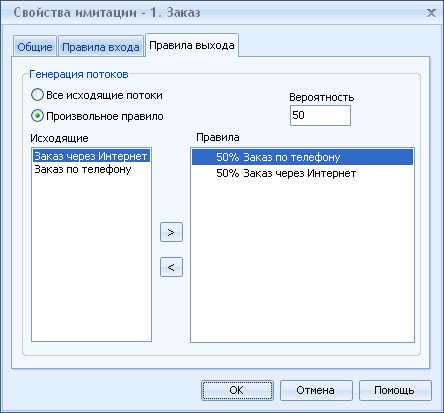Viewport: 444px width, 413px height.
Task: Switch to the Общие tab
Action: tap(35, 47)
